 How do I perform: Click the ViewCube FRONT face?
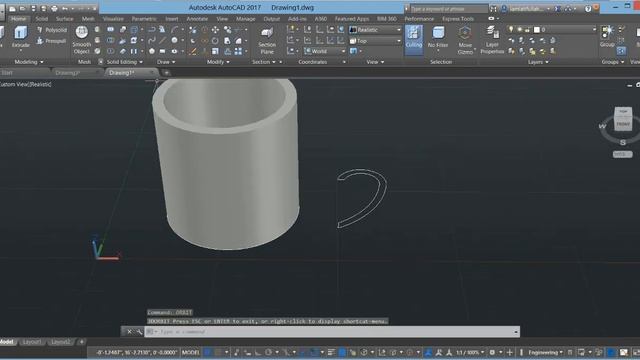623,124
